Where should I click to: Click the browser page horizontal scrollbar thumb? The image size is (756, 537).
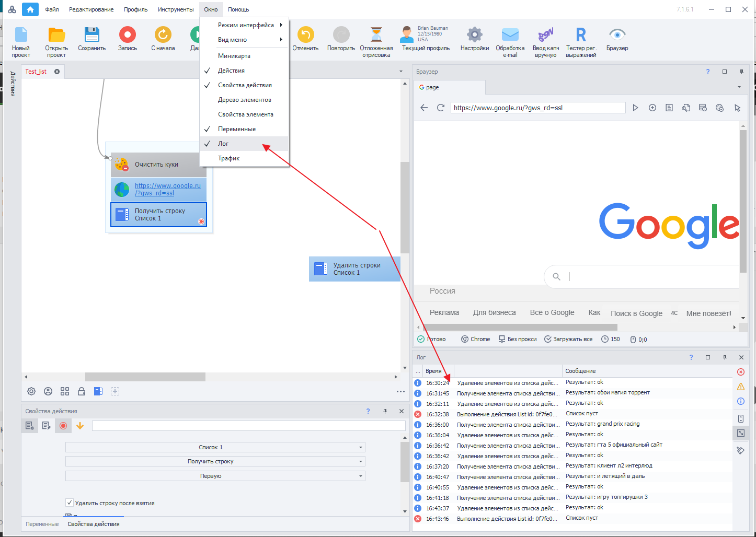[x=520, y=327]
